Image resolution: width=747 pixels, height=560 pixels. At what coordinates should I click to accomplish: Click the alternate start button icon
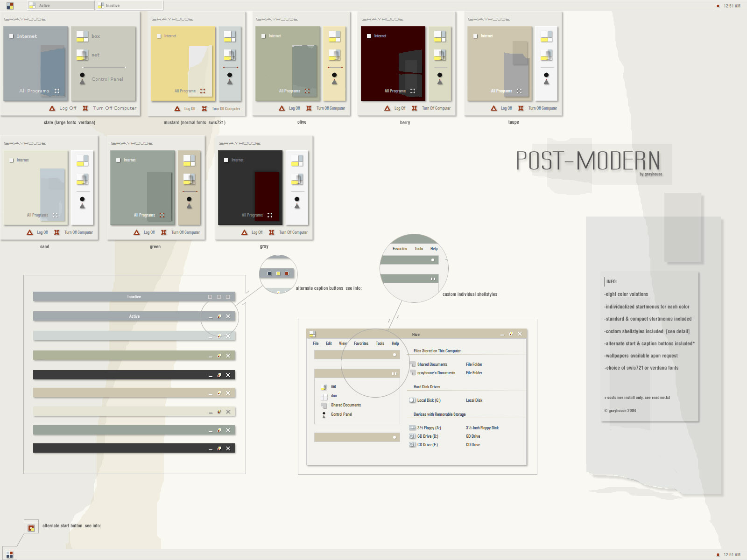pos(31,527)
